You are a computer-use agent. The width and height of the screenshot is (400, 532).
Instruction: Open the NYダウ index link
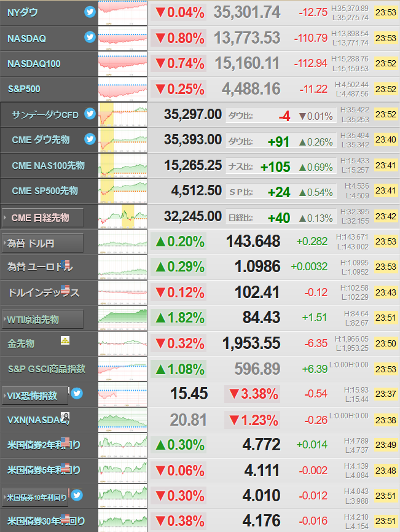tap(22, 12)
